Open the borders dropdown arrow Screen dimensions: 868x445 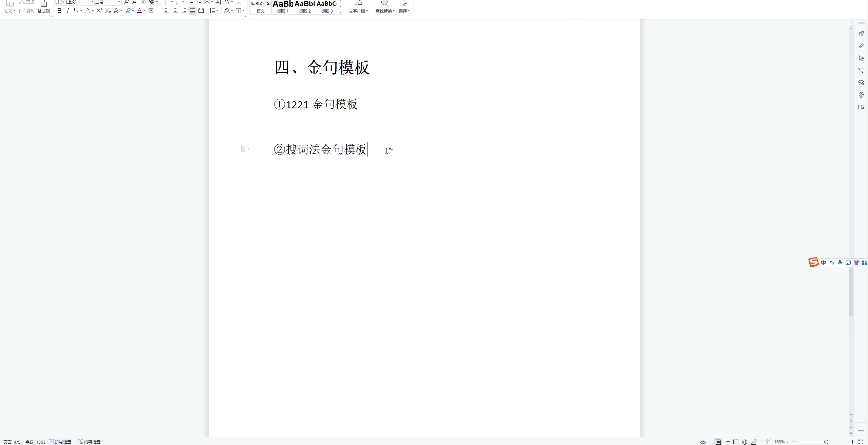click(x=243, y=11)
